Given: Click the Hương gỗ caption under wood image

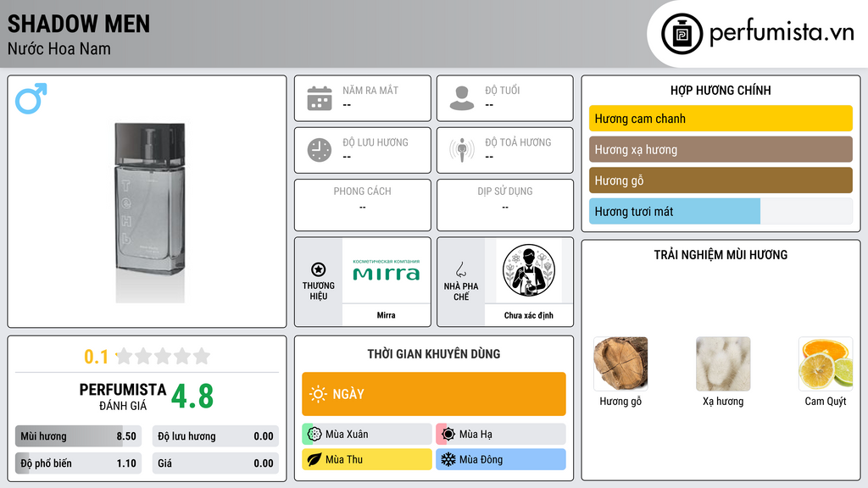Looking at the screenshot, I should coord(620,401).
